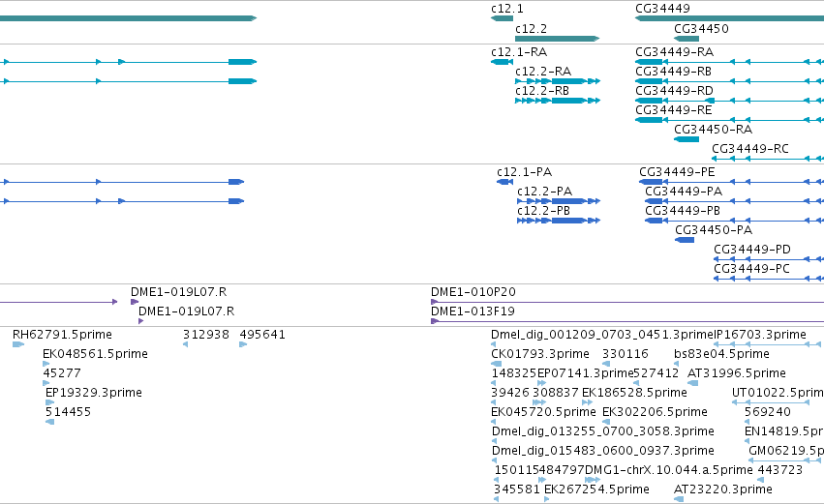Select transcript CG34449-RD
This screenshot has height=504, width=824.
tap(729, 101)
